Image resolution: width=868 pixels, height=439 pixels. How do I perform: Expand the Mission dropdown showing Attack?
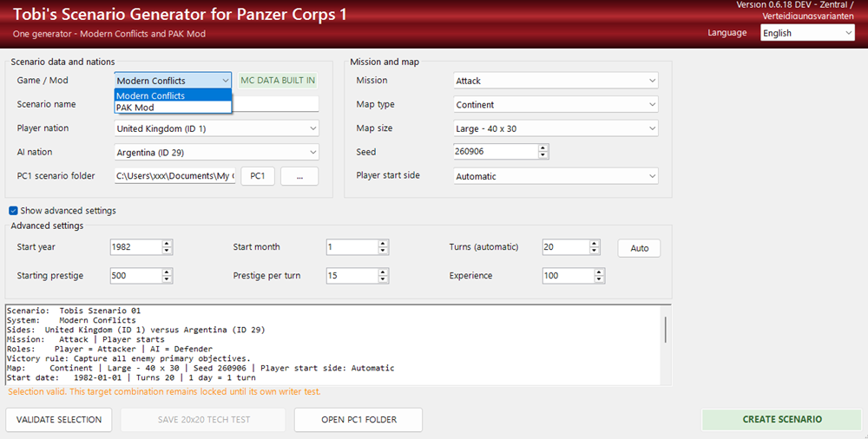(x=556, y=81)
